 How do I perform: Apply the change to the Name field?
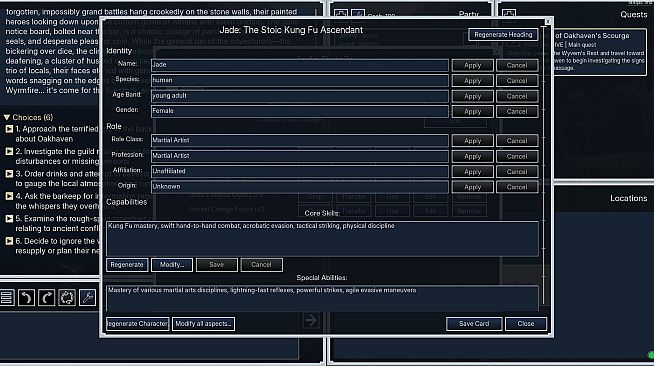pyautogui.click(x=473, y=65)
